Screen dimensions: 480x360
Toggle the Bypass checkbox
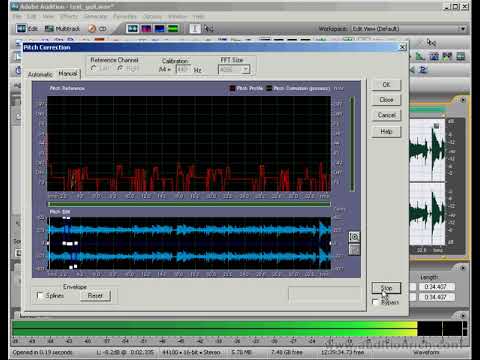click(376, 302)
